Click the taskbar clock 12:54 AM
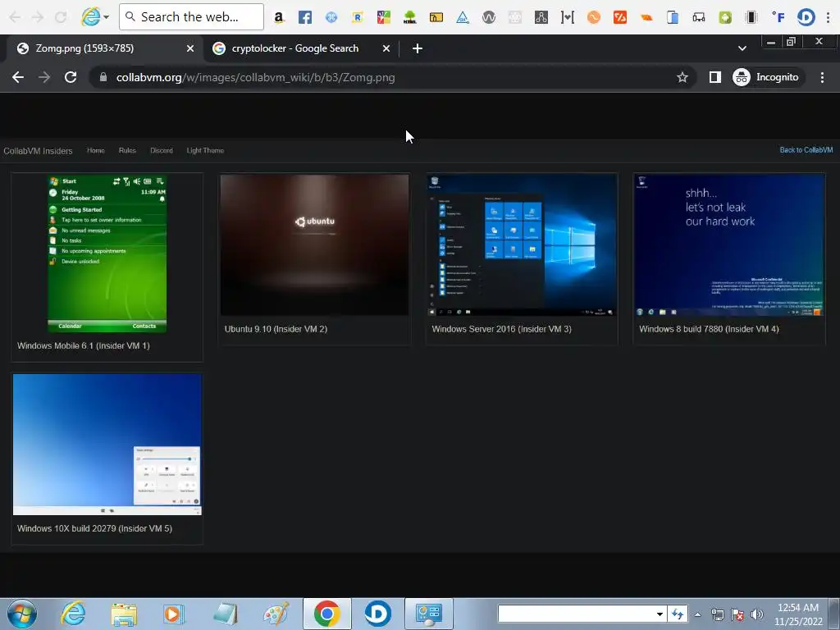Image resolution: width=840 pixels, height=630 pixels. coord(798,608)
